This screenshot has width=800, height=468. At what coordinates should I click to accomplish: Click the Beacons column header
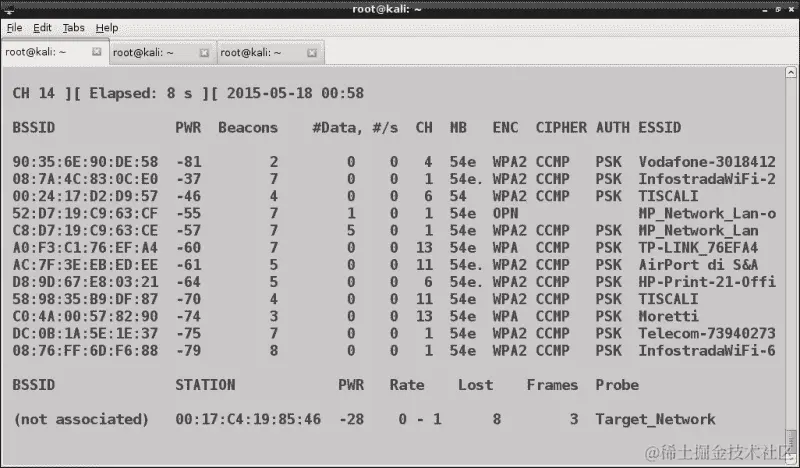[x=248, y=128]
